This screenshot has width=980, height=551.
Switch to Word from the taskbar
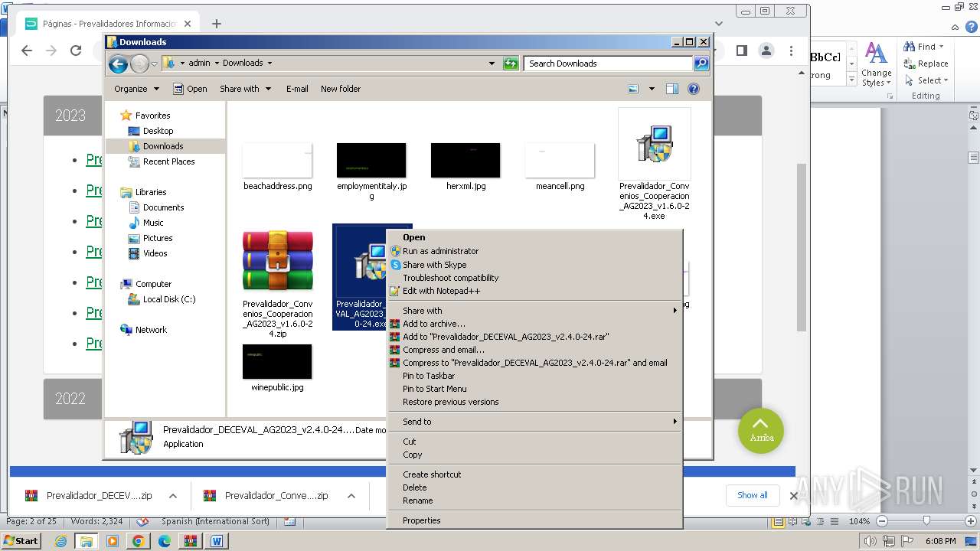click(217, 541)
